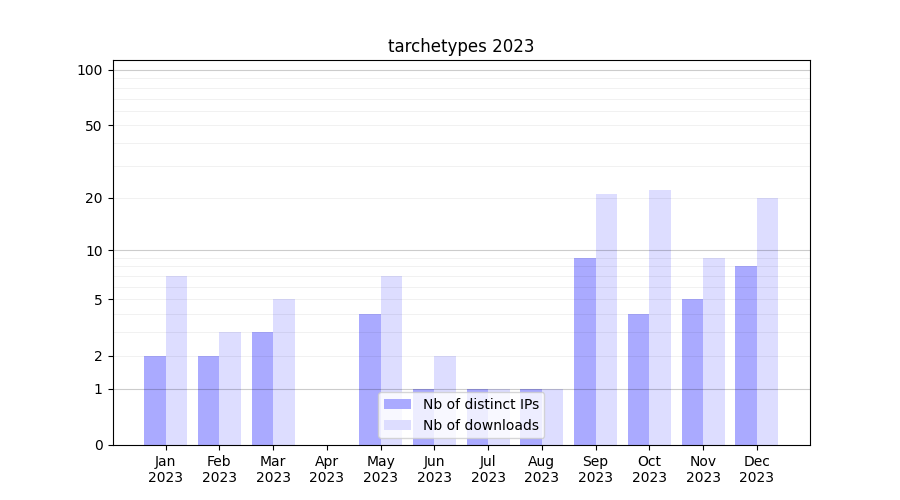Click the y-axis tick label 5

pyautogui.click(x=98, y=300)
